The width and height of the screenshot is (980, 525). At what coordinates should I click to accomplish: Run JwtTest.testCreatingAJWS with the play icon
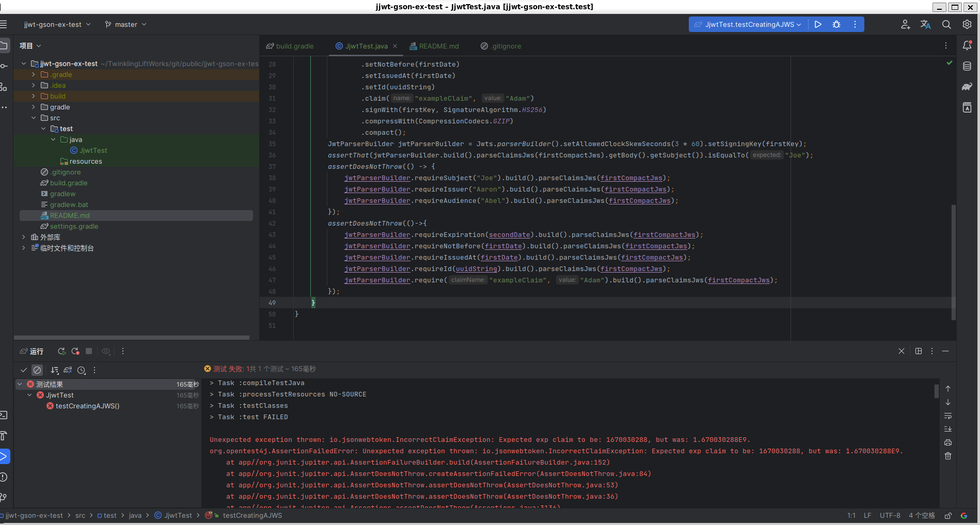pos(818,24)
